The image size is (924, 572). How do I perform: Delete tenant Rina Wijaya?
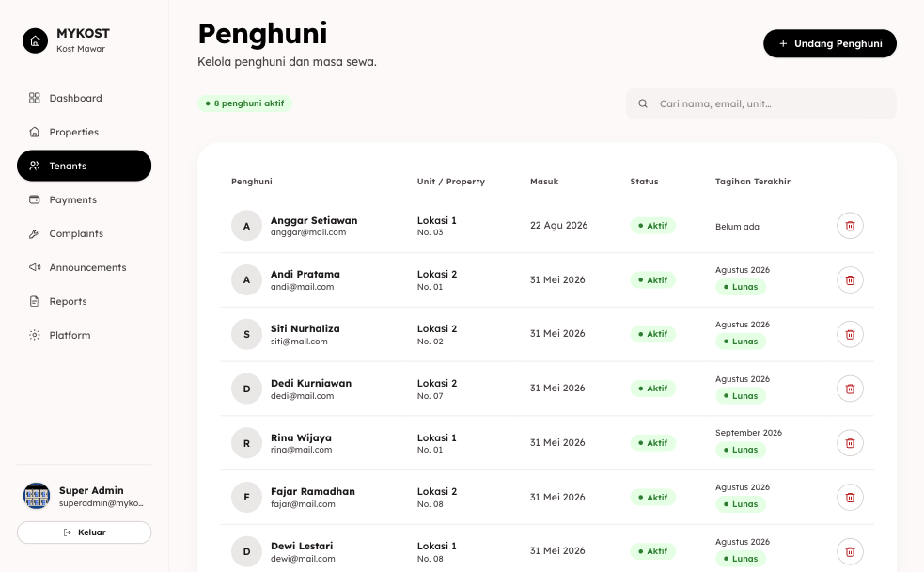click(x=850, y=443)
